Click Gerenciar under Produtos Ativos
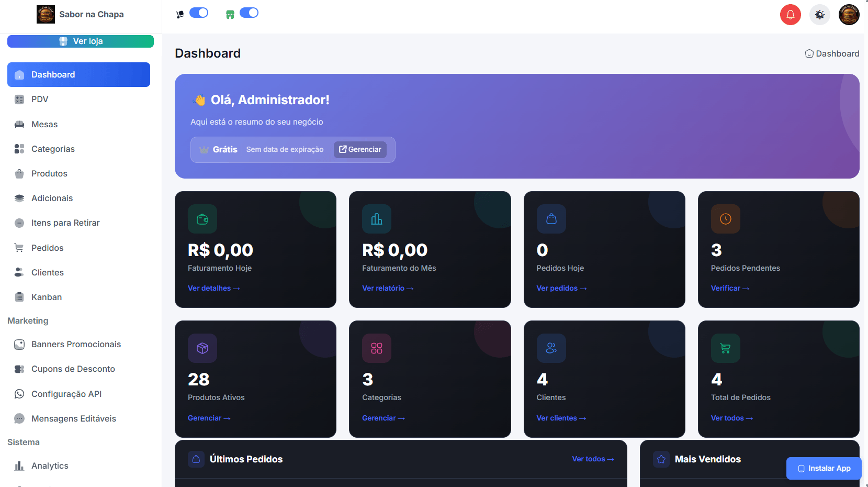The image size is (868, 487). pyautogui.click(x=209, y=418)
